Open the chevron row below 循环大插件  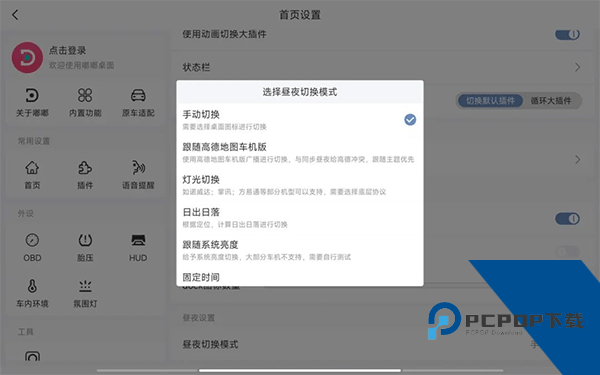577,159
